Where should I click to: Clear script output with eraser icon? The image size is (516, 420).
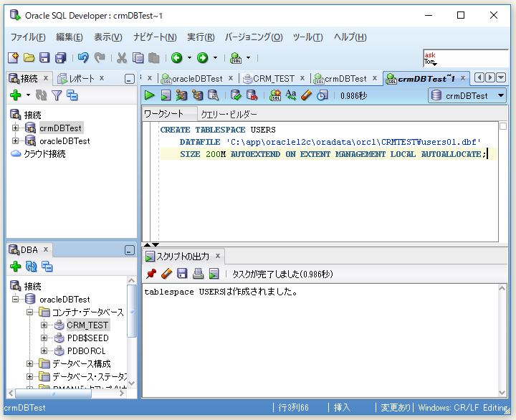tap(166, 274)
